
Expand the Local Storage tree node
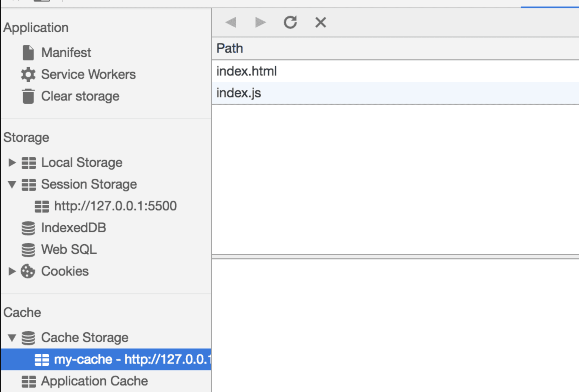tap(12, 162)
